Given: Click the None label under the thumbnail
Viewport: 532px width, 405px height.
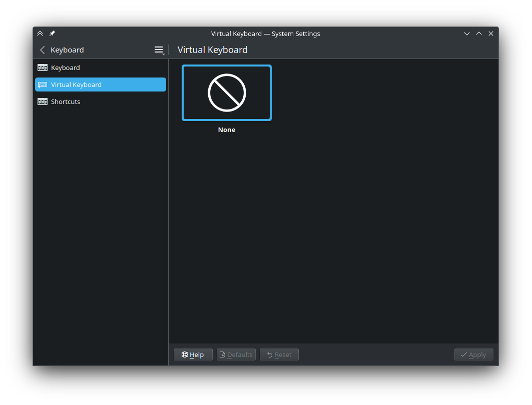Looking at the screenshot, I should (227, 129).
